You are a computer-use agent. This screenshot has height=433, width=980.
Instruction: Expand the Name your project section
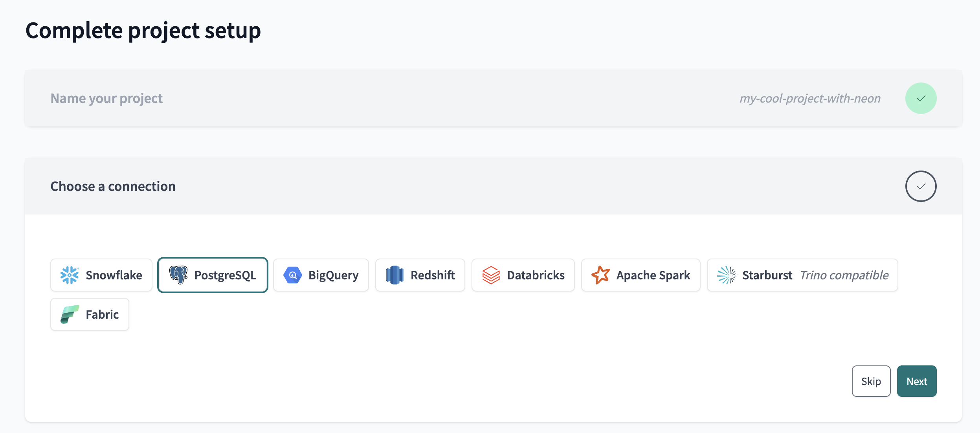[x=106, y=98]
